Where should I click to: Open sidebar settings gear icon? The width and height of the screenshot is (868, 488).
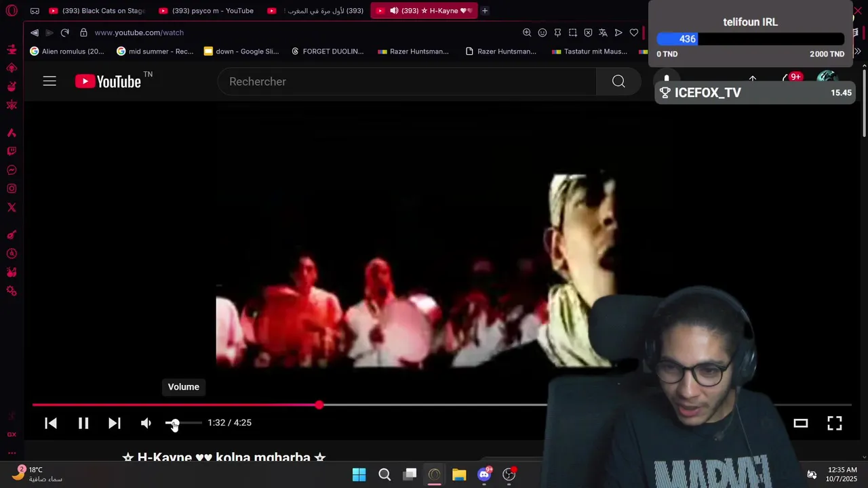(x=12, y=291)
